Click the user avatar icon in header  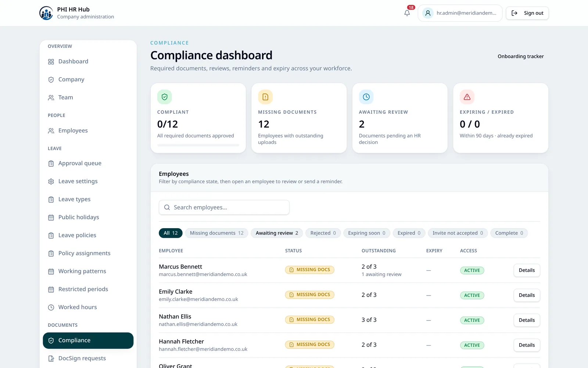tap(428, 13)
